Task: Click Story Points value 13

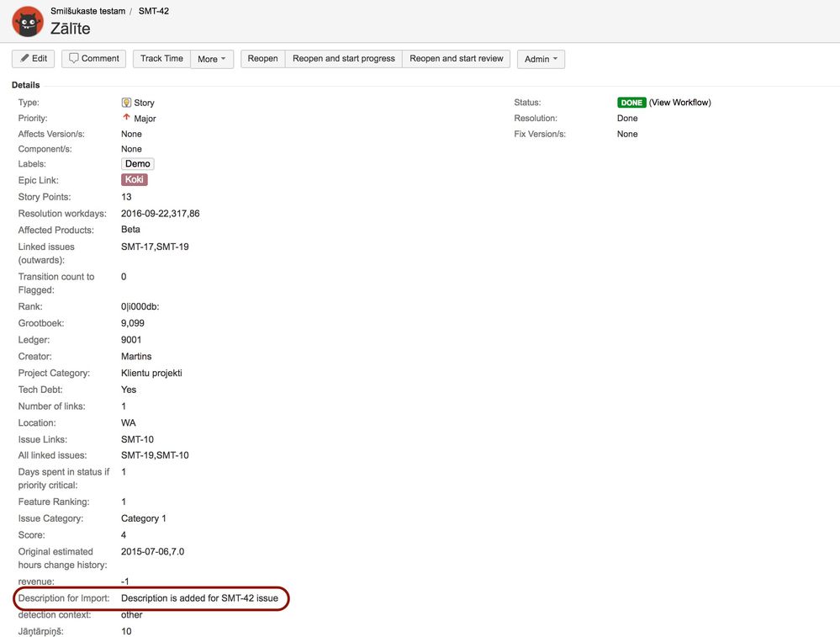Action: tap(126, 197)
